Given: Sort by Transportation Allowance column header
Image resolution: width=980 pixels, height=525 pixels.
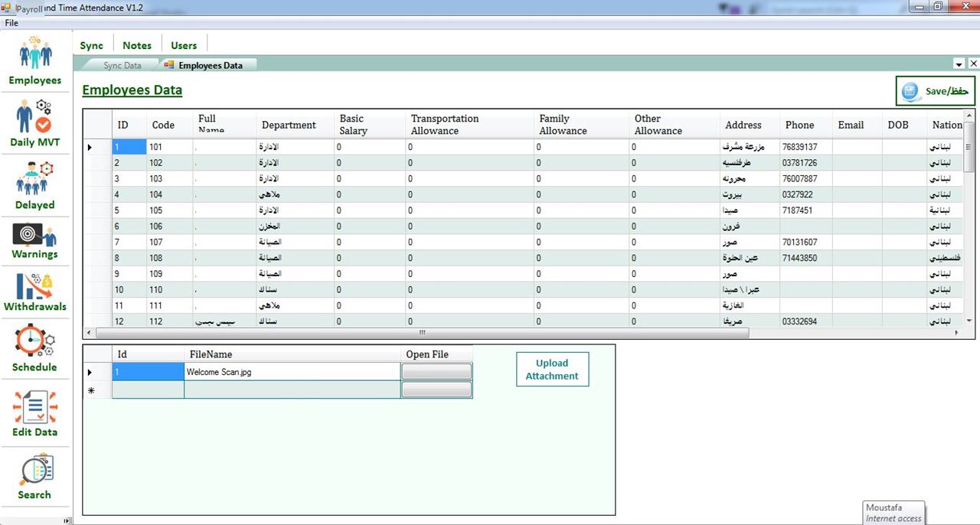Looking at the screenshot, I should pyautogui.click(x=469, y=125).
